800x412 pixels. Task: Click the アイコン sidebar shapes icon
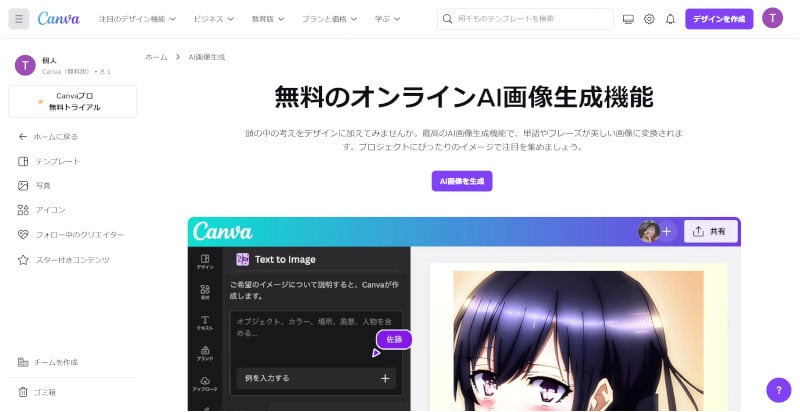[23, 210]
